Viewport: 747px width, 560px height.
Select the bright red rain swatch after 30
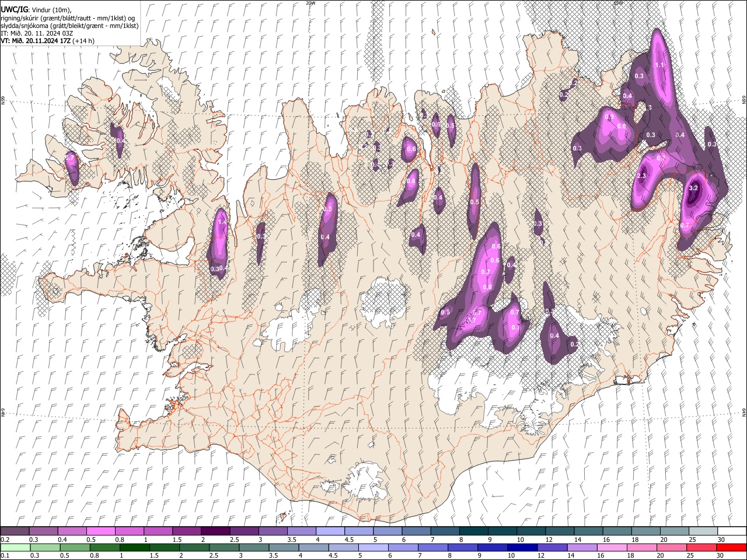click(x=731, y=547)
